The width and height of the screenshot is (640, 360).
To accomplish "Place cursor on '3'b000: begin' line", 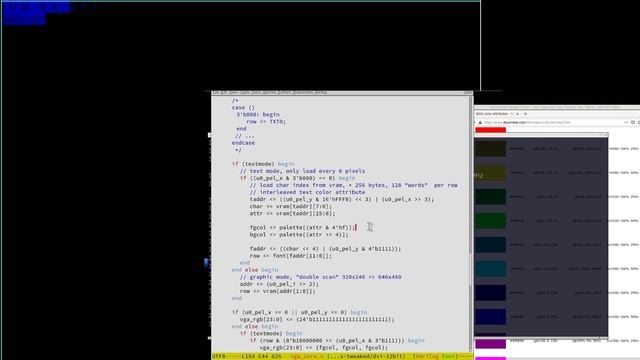I will coord(258,114).
